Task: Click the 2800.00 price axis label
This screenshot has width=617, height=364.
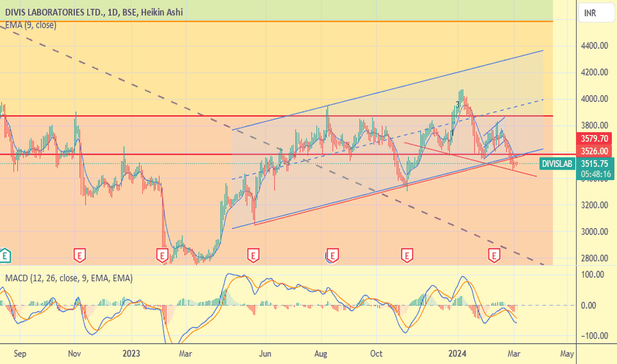Action: (594, 258)
